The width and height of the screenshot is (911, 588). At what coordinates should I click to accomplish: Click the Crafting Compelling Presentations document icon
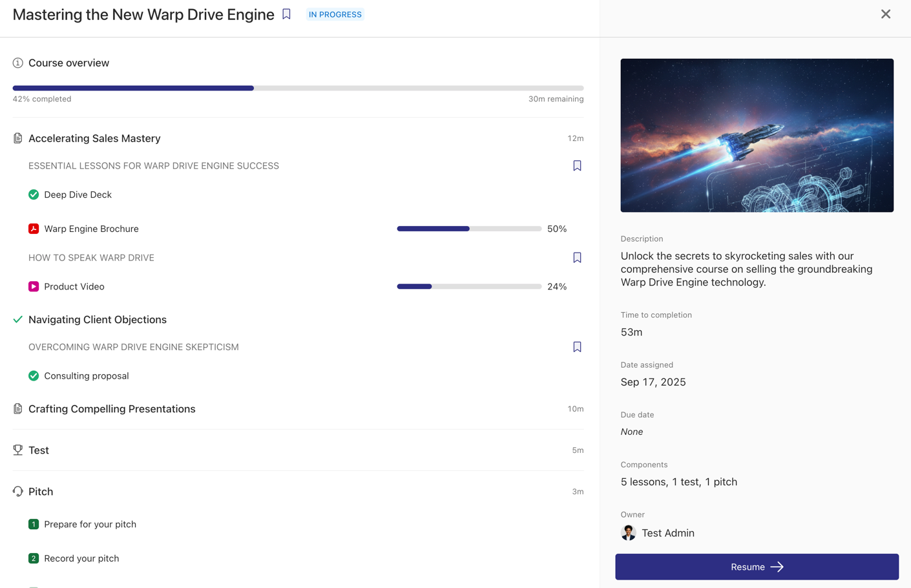(18, 409)
